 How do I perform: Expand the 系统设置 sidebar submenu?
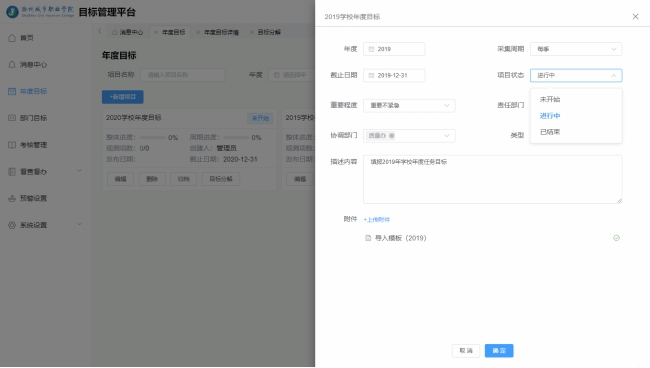(79, 224)
